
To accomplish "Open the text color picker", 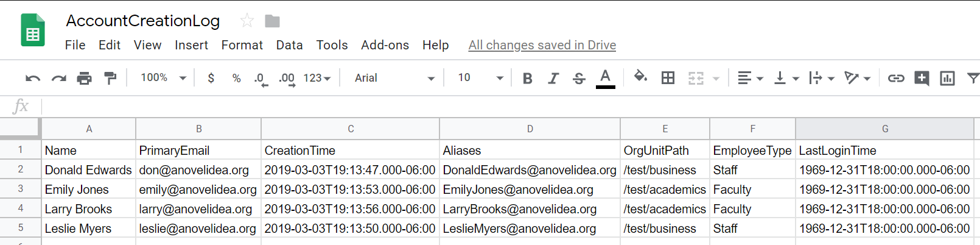I will [605, 78].
